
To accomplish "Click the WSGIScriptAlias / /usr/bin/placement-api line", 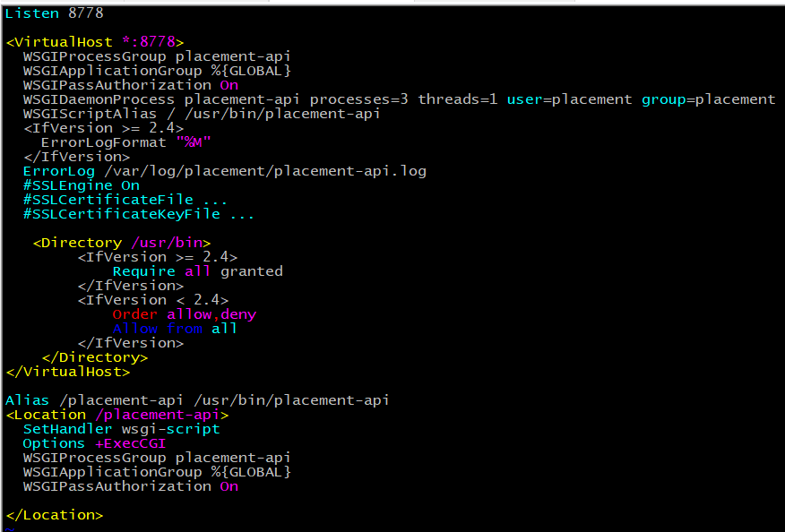I will click(202, 114).
